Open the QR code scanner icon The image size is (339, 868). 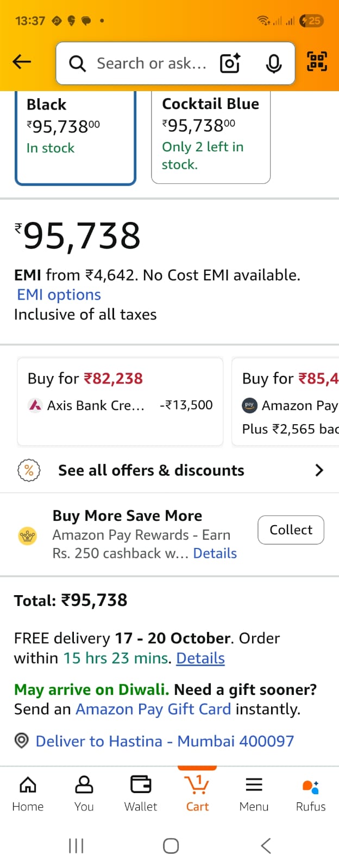point(317,61)
